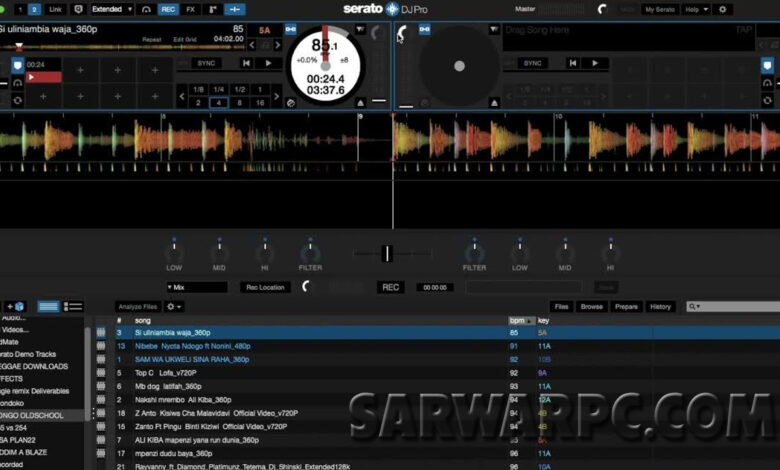Screen dimensions: 780x470
Task: Select the 16 beat auto loop
Action: click(x=260, y=102)
